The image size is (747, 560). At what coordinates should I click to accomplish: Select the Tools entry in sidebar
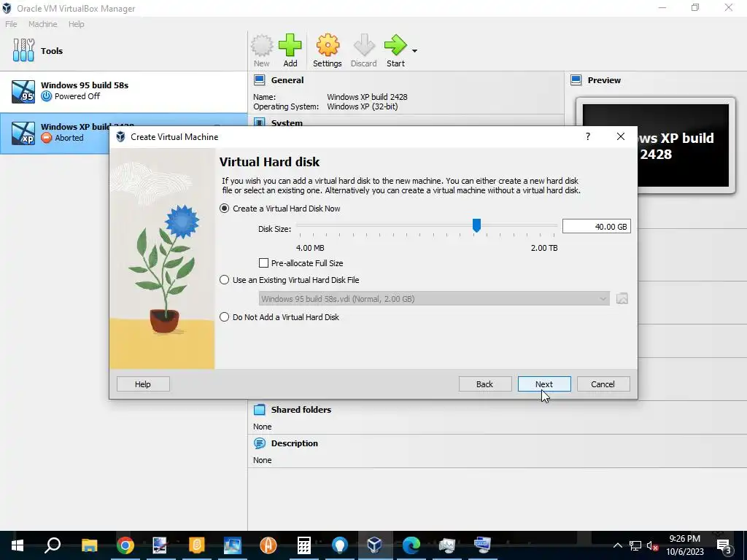point(124,51)
